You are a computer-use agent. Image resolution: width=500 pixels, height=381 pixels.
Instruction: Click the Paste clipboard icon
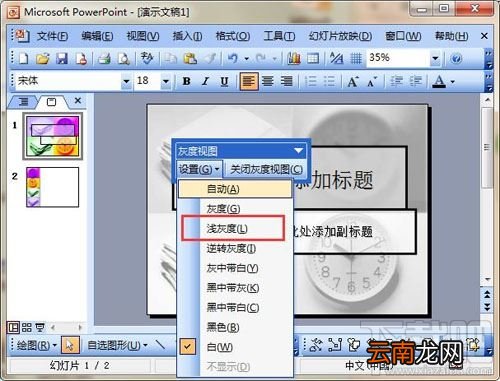190,59
